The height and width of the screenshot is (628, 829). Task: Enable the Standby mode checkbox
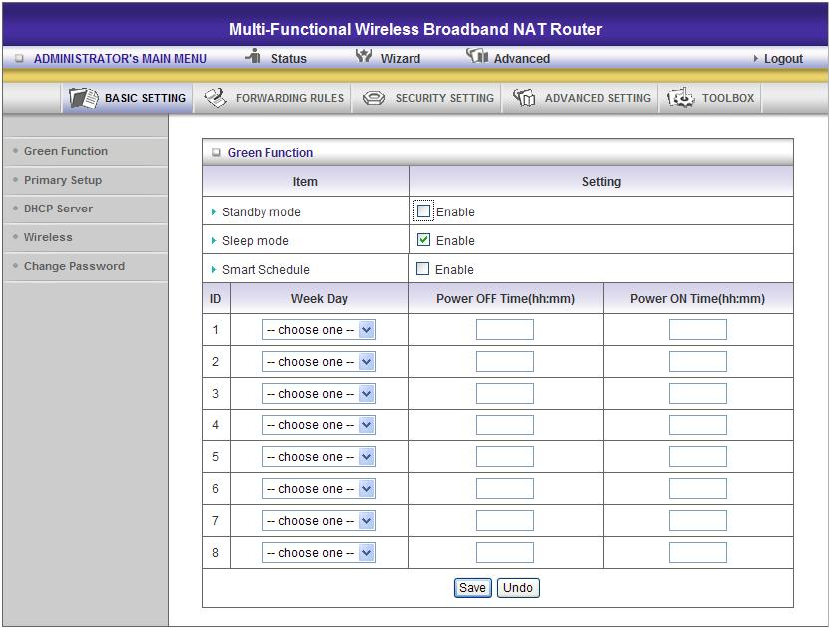423,211
